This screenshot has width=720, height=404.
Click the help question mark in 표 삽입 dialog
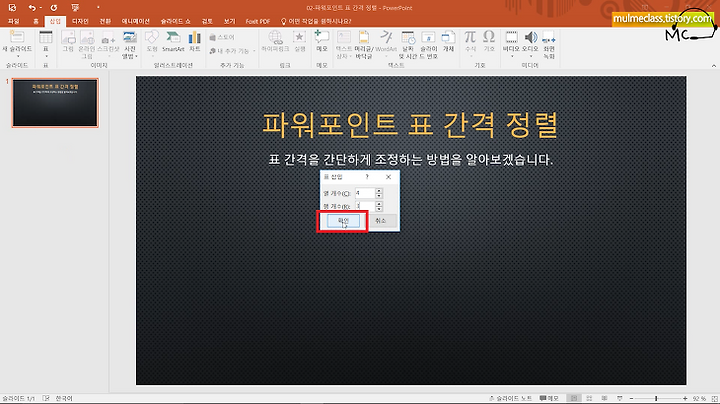(x=367, y=177)
